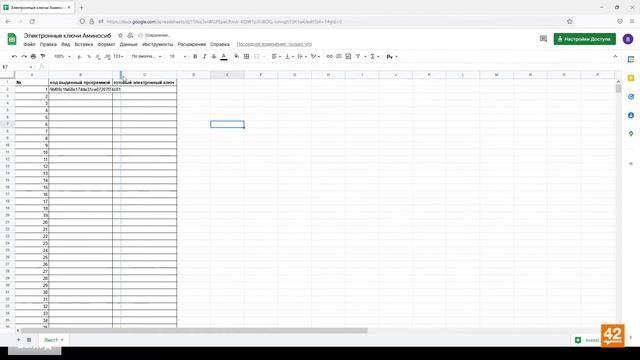This screenshot has height=360, width=640.
Task: Insert a link from toolbar
Action: pyautogui.click(x=329, y=56)
